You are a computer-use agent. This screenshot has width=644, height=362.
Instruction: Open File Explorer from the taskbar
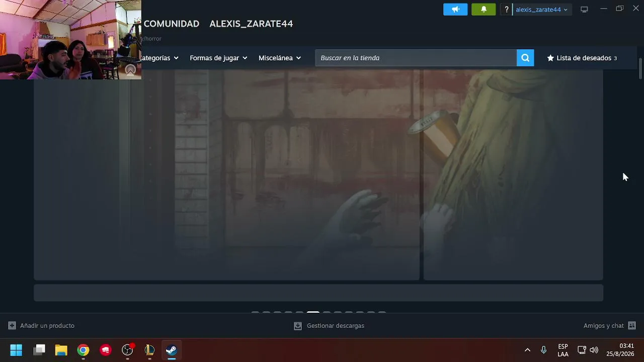pyautogui.click(x=61, y=350)
